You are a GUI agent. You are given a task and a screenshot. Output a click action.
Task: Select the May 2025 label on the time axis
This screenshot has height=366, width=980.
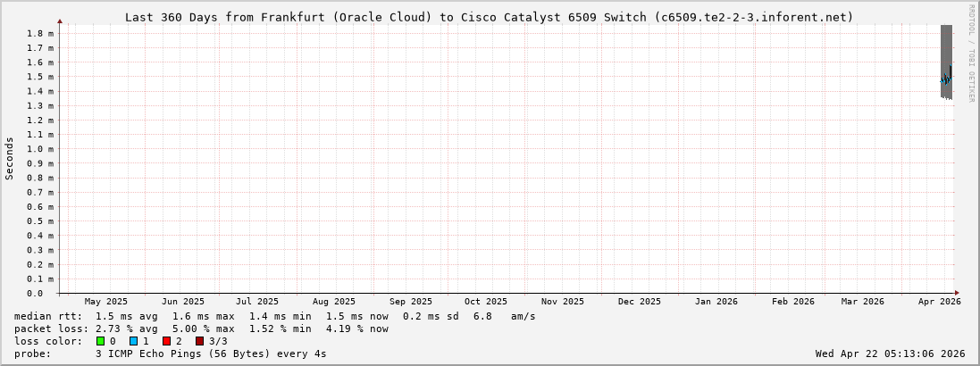tap(105, 302)
